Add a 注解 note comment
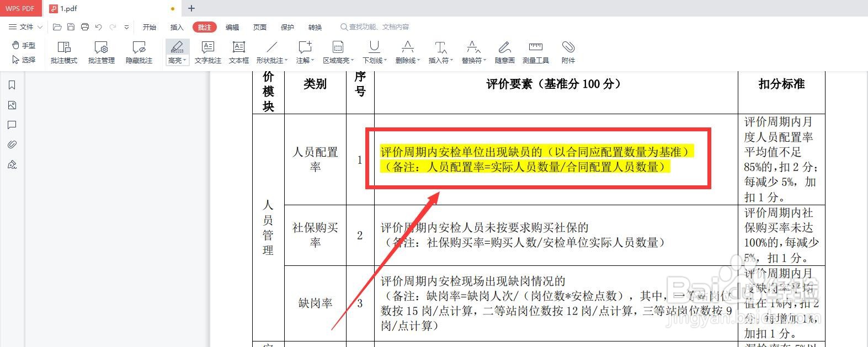Image resolution: width=868 pixels, height=347 pixels. coord(305,47)
